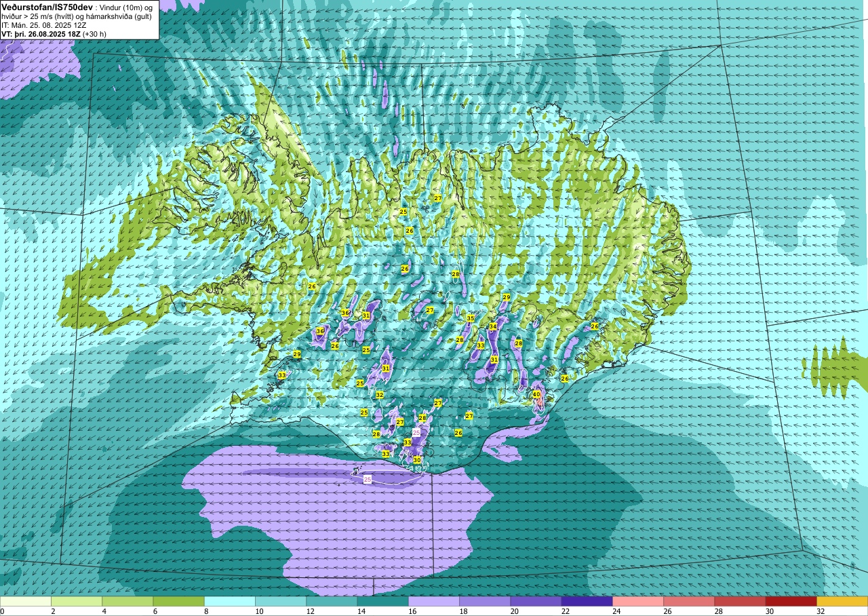Click the 14–16 dark teal legend swatch
868x616 pixels.
(382, 601)
